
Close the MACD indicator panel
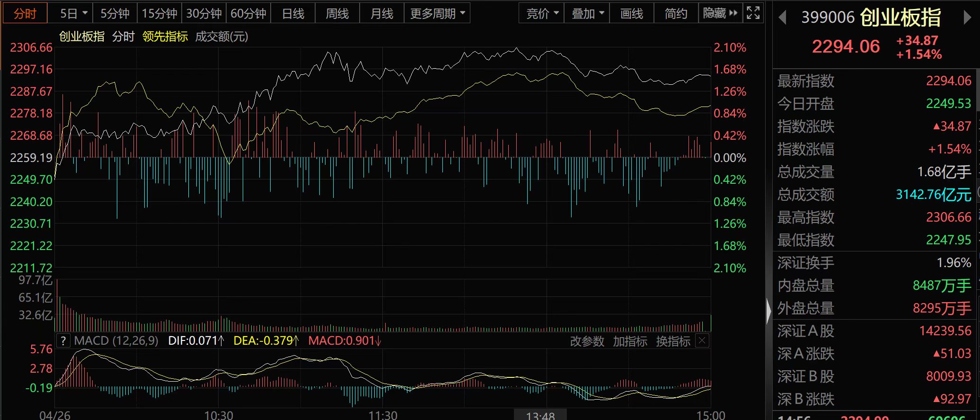[703, 340]
